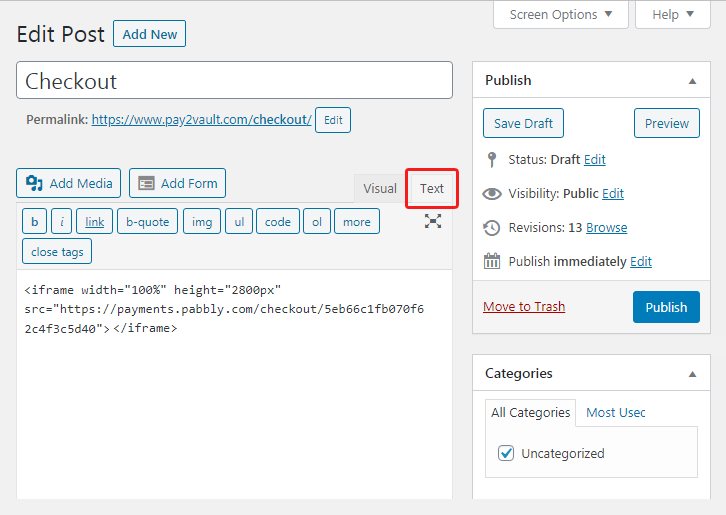Image resolution: width=726 pixels, height=515 pixels.
Task: Insert bold tag with b button
Action: pyautogui.click(x=35, y=222)
